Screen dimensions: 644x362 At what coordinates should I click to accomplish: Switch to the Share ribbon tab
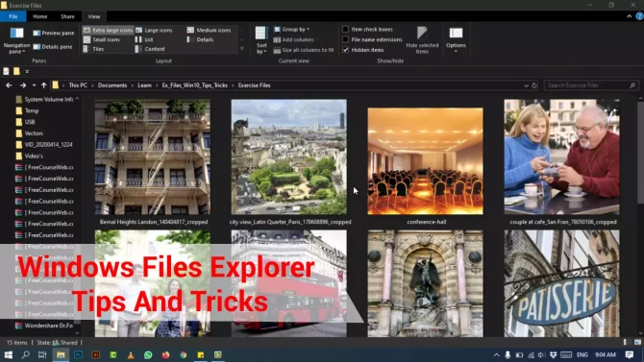(x=67, y=16)
